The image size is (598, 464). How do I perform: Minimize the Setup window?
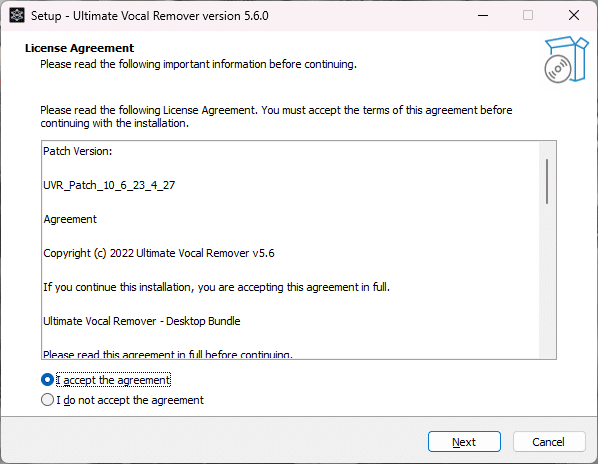point(483,16)
